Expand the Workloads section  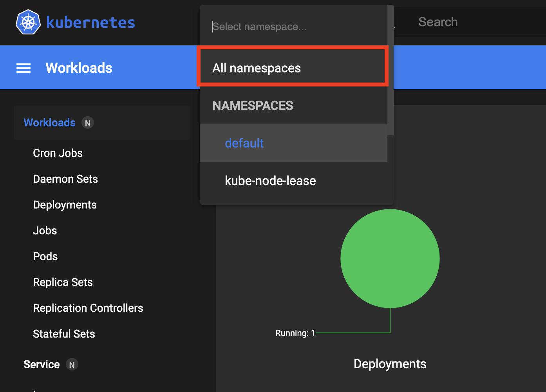49,122
